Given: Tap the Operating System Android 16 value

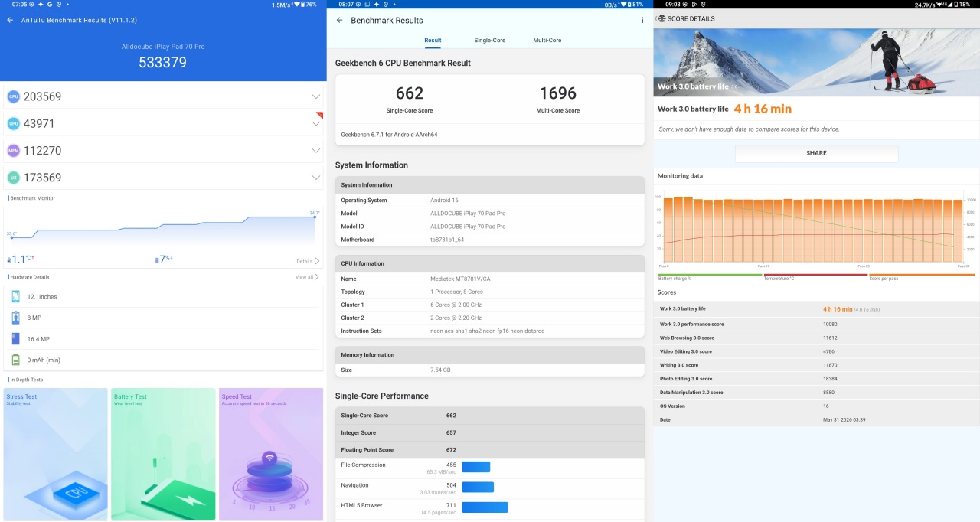Looking at the screenshot, I should pos(443,201).
